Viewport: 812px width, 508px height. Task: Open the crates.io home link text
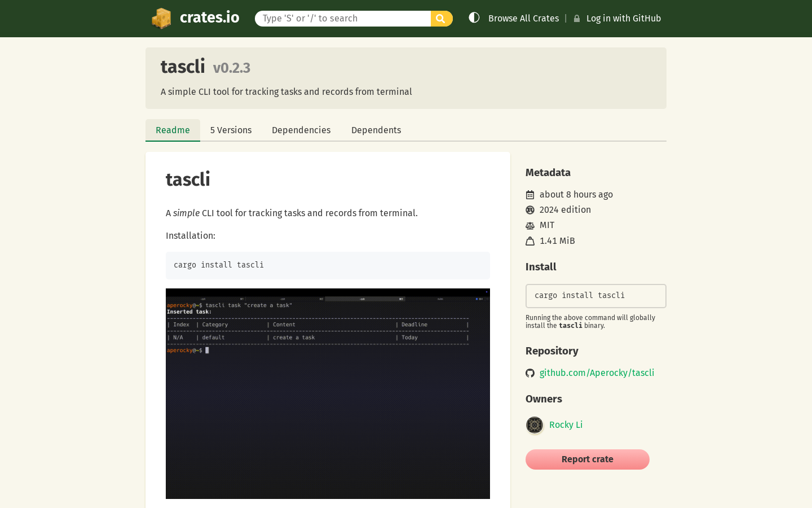click(x=209, y=18)
